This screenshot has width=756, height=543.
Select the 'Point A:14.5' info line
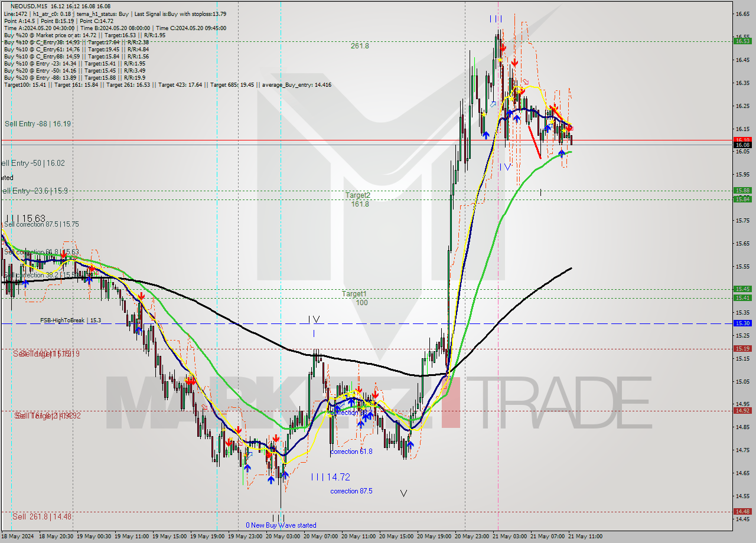tap(20, 21)
